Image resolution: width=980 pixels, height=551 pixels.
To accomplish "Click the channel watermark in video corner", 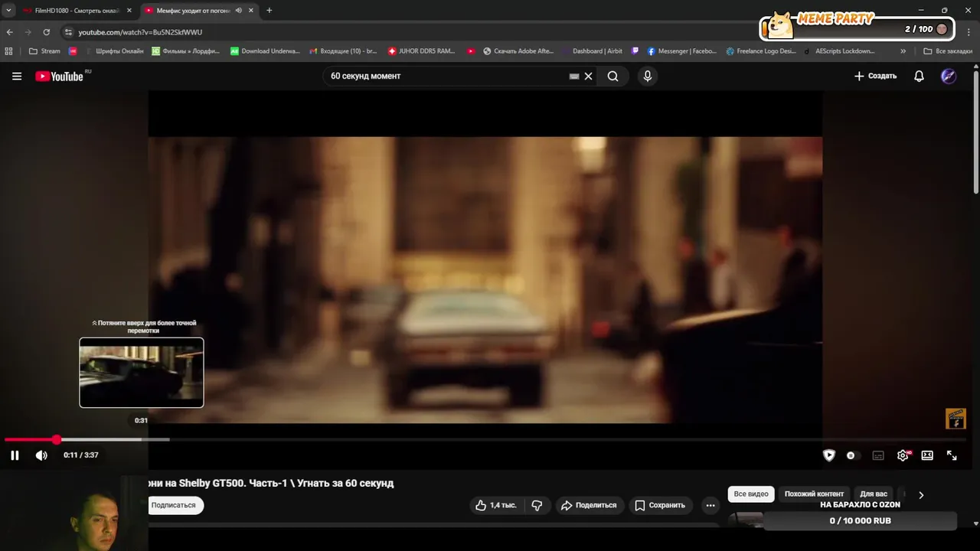I will click(955, 419).
